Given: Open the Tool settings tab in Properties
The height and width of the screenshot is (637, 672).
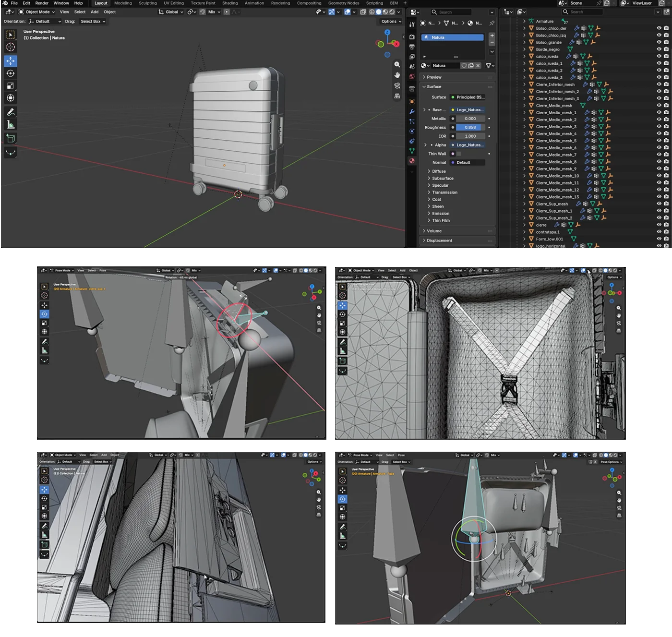Looking at the screenshot, I should click(412, 24).
